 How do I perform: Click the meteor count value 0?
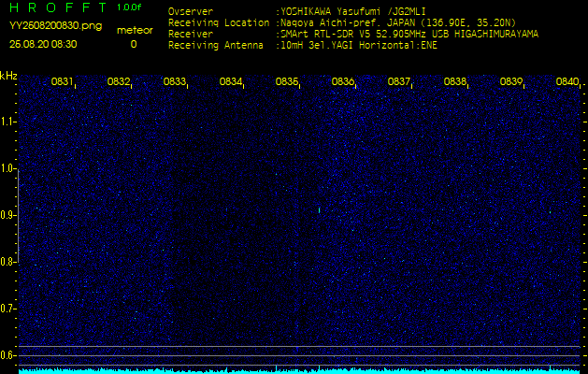coord(134,44)
